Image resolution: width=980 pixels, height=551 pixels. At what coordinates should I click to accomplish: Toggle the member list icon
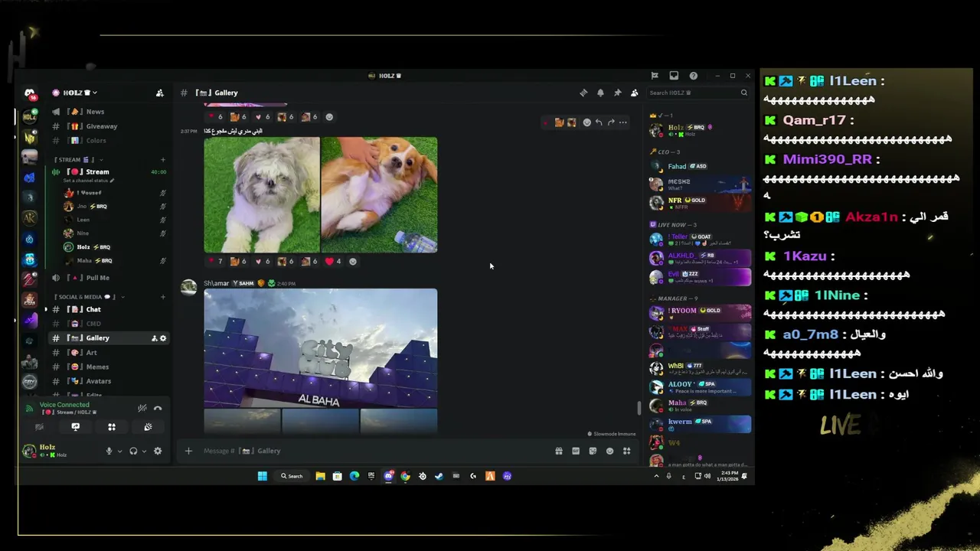(634, 93)
